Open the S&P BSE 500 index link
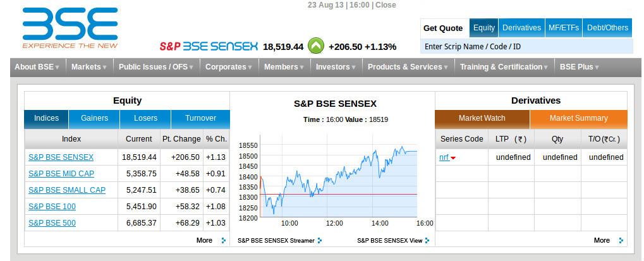This screenshot has height=261, width=644. [52, 223]
